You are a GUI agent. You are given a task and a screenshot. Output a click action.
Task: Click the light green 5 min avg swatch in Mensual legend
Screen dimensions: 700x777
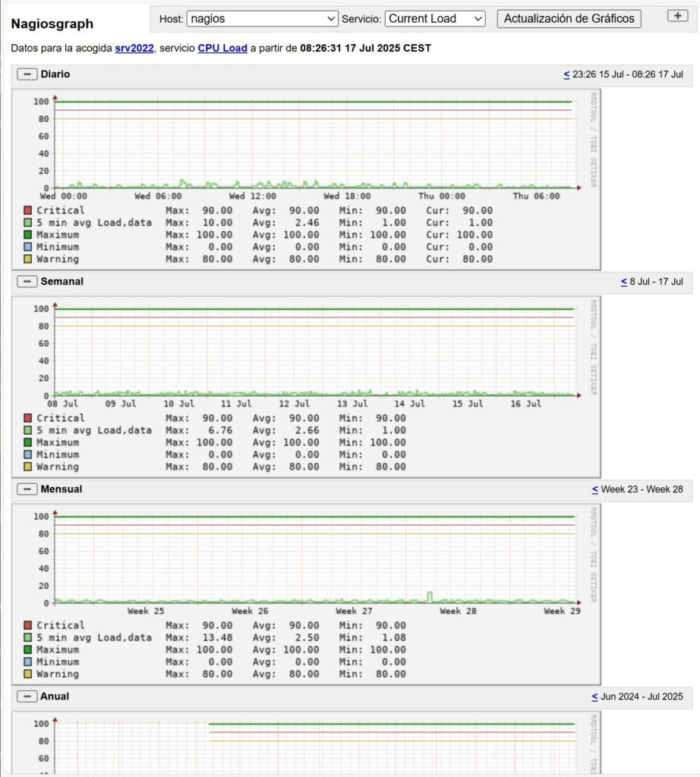28,637
